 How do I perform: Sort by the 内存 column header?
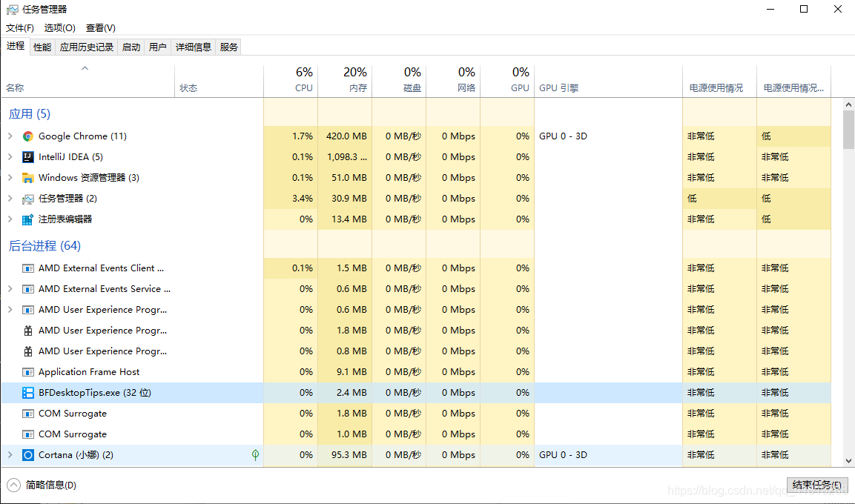[345, 81]
